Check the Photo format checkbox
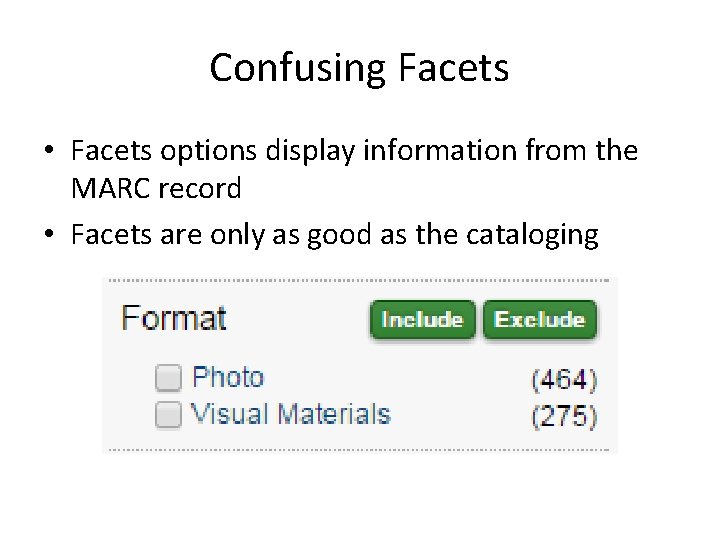720x540 pixels. pos(168,377)
